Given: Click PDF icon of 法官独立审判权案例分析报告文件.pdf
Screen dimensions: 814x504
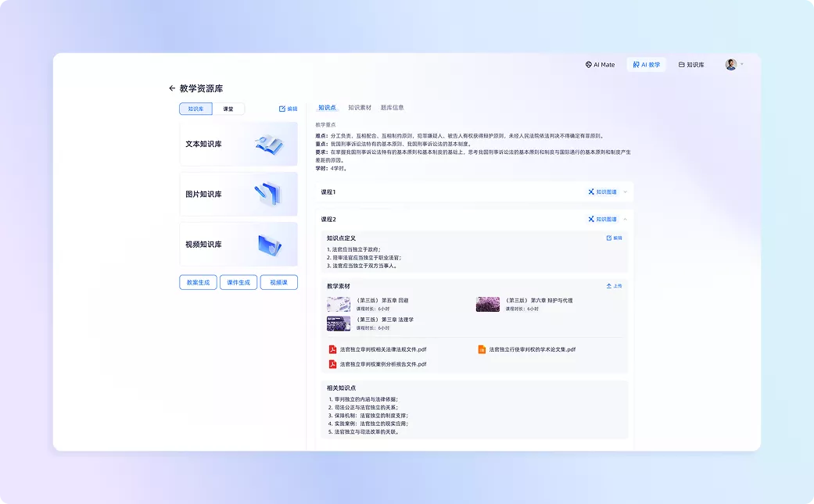Looking at the screenshot, I should 332,364.
